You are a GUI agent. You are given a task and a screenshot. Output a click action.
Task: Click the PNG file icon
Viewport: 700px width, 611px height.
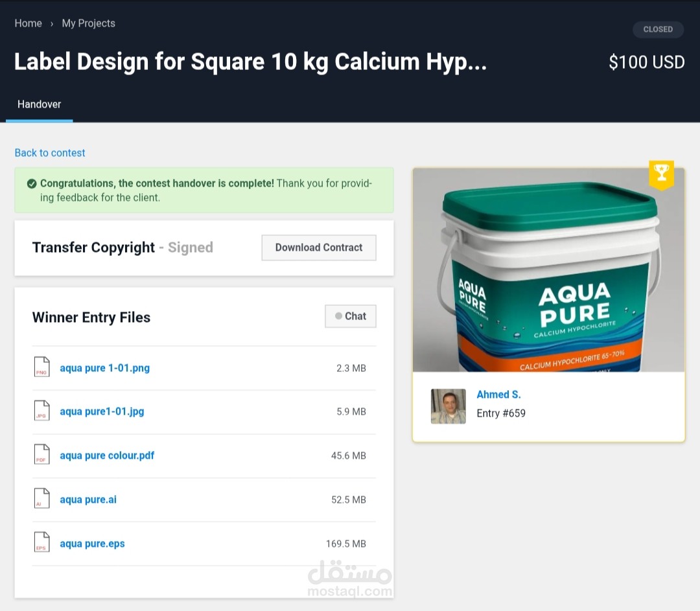click(x=41, y=367)
